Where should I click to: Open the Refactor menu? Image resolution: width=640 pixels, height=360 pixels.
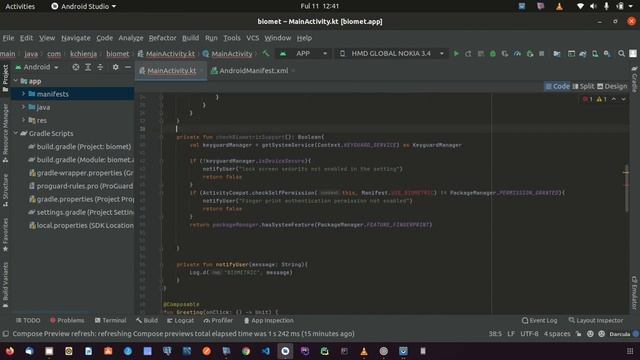click(x=162, y=38)
